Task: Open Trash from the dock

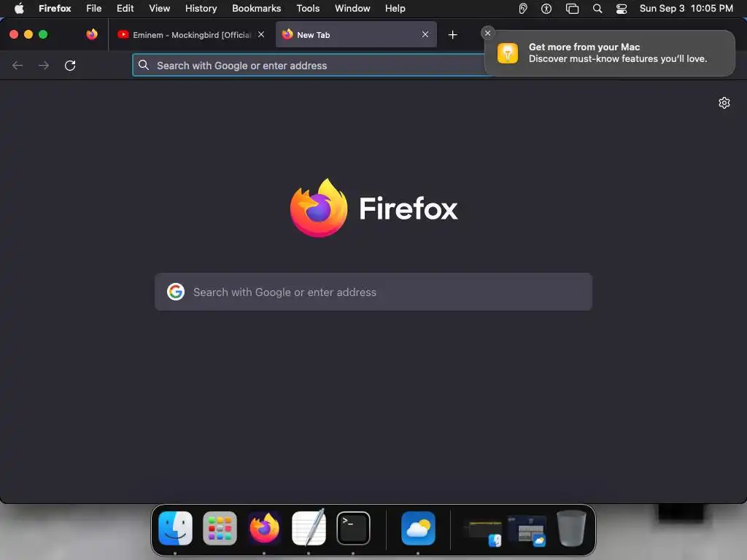Action: (571, 528)
